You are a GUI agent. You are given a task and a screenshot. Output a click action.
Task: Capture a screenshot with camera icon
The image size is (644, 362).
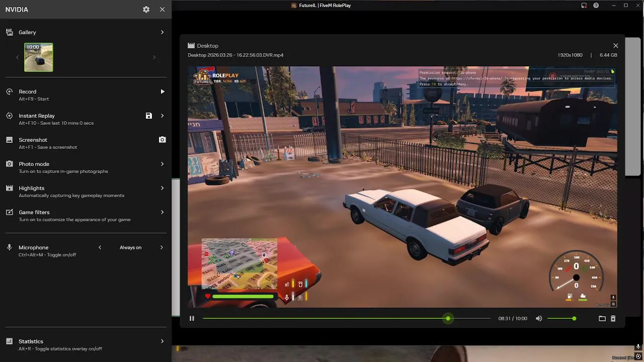pyautogui.click(x=162, y=140)
